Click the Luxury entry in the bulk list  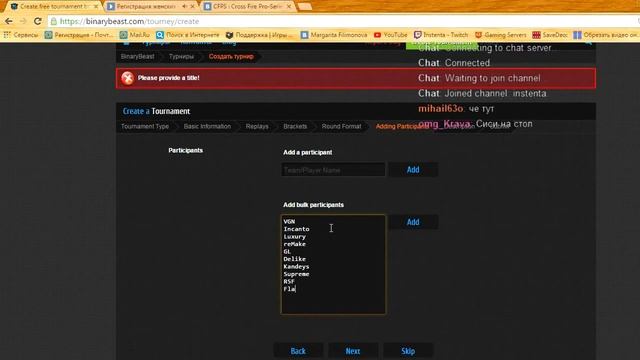pos(294,237)
